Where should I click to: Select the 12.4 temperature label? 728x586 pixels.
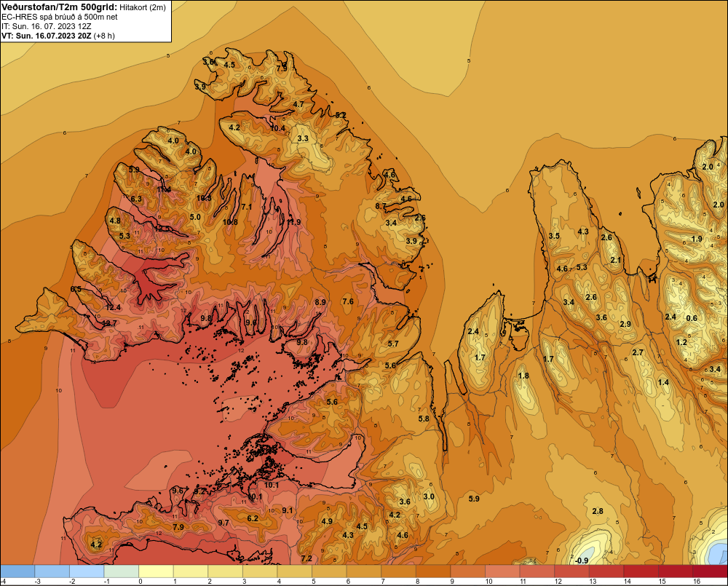[114, 307]
